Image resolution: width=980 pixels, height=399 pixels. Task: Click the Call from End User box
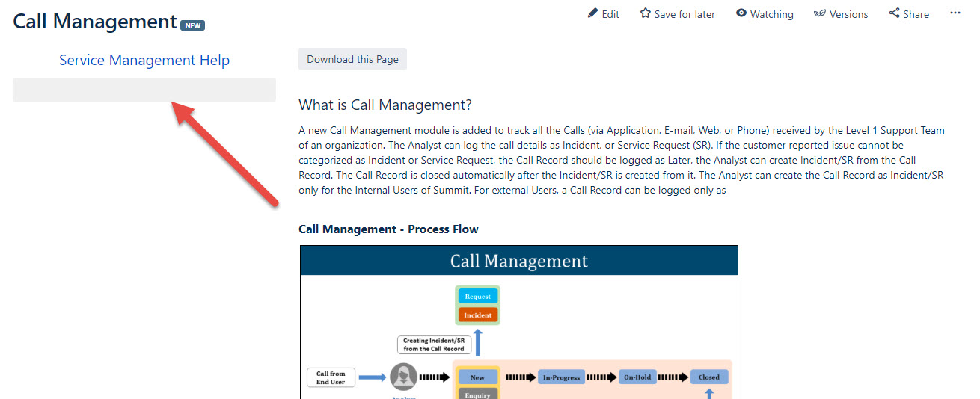(x=331, y=377)
